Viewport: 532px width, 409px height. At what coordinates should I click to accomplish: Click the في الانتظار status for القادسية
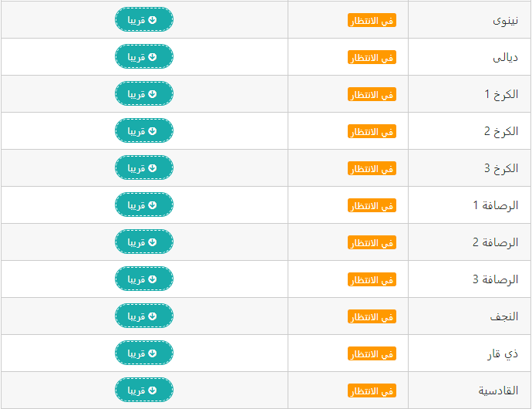372,390
